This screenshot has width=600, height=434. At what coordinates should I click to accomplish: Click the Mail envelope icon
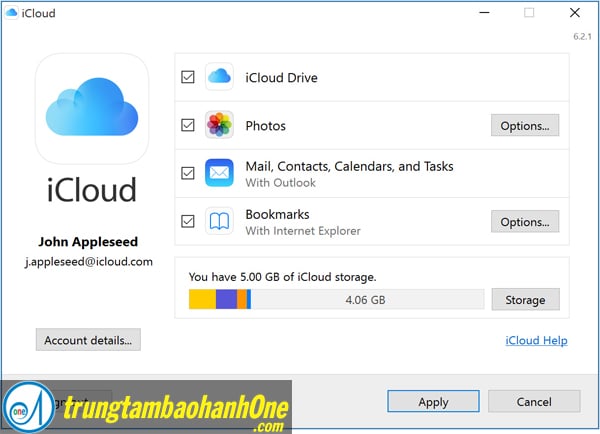(x=219, y=173)
